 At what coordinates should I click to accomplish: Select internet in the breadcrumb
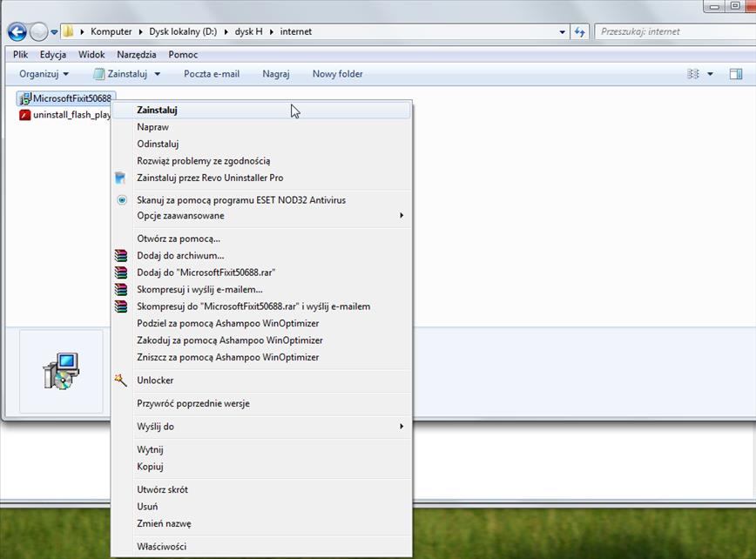point(295,31)
